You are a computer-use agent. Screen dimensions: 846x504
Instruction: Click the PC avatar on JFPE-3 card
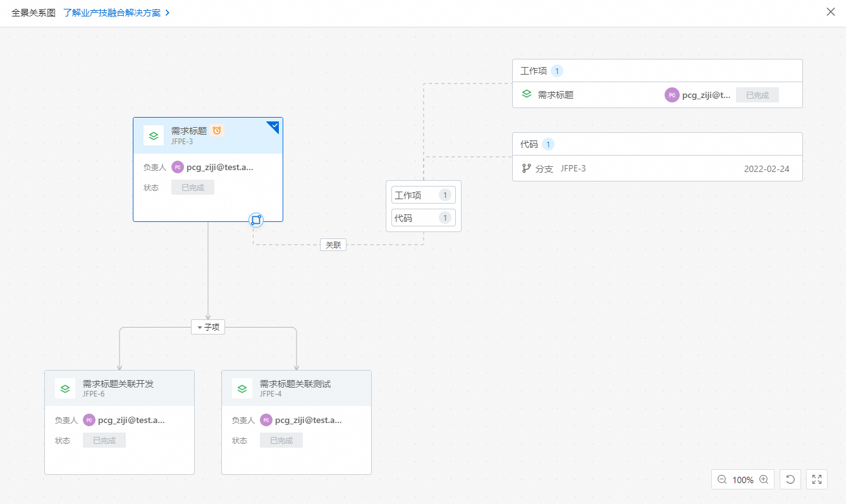pos(178,168)
